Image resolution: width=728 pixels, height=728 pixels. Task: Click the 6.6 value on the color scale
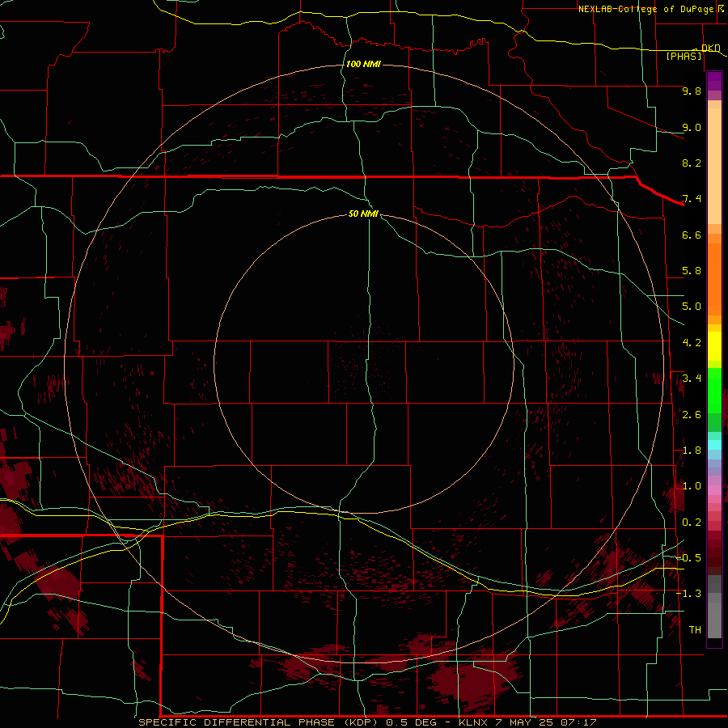coord(692,235)
